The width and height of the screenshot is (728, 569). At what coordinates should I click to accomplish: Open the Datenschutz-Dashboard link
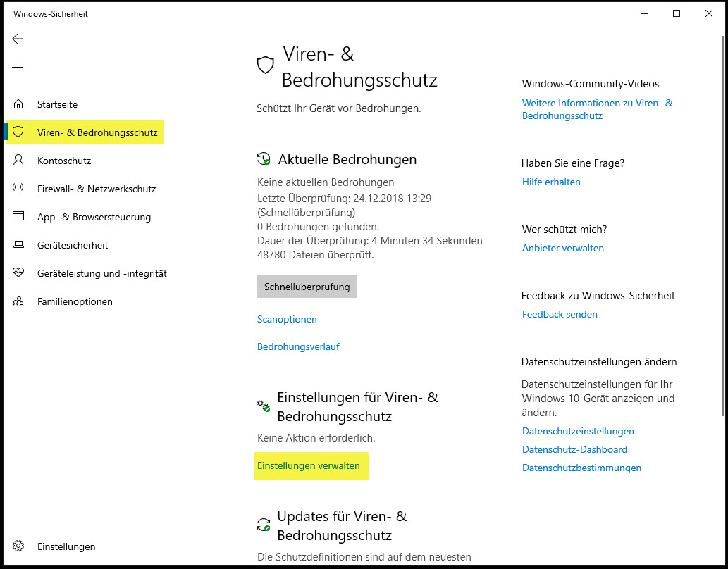(574, 450)
